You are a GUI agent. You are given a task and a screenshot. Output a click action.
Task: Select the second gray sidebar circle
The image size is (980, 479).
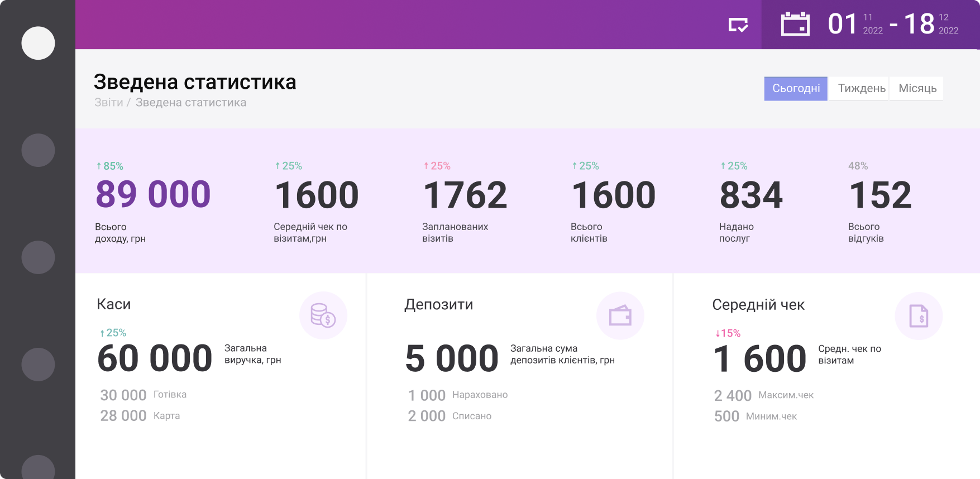pos(38,150)
